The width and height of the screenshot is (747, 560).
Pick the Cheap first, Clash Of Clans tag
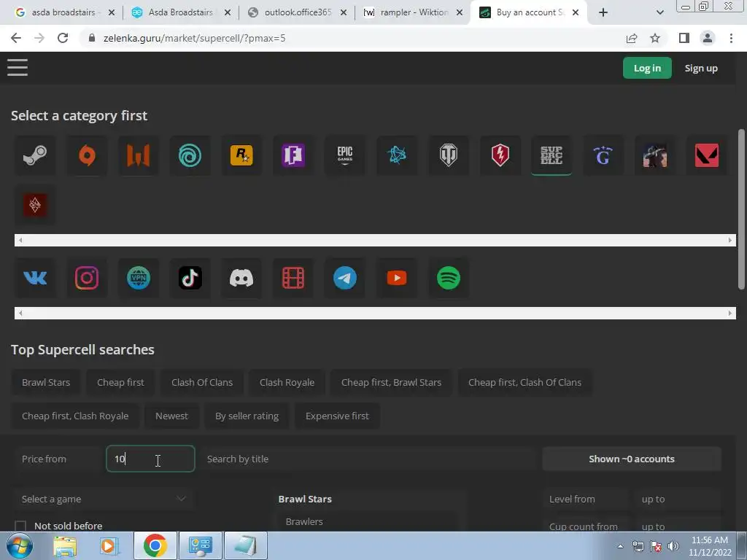click(x=525, y=382)
